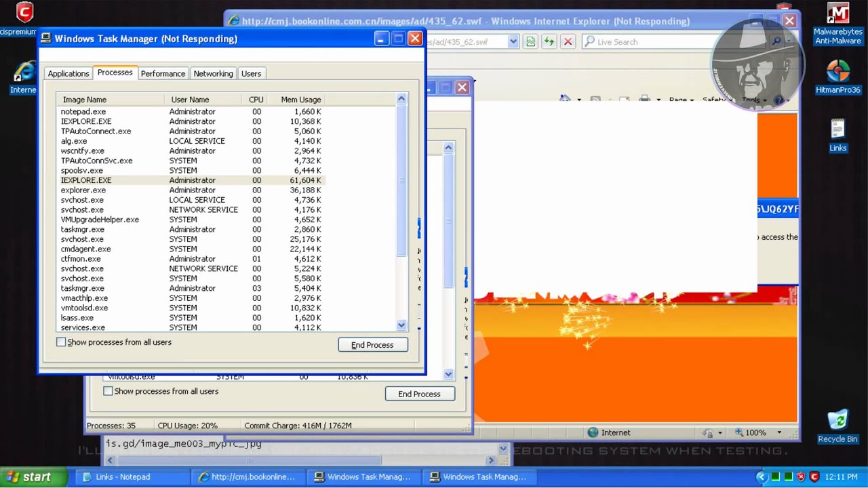The height and width of the screenshot is (488, 868).
Task: Select the TPAutoConnect.exe process
Action: click(191, 131)
